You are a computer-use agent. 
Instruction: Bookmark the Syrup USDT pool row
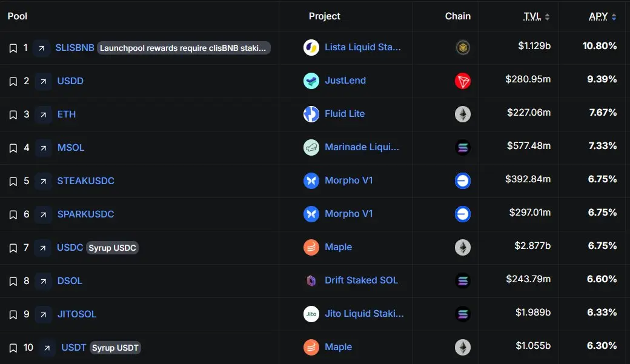point(13,348)
